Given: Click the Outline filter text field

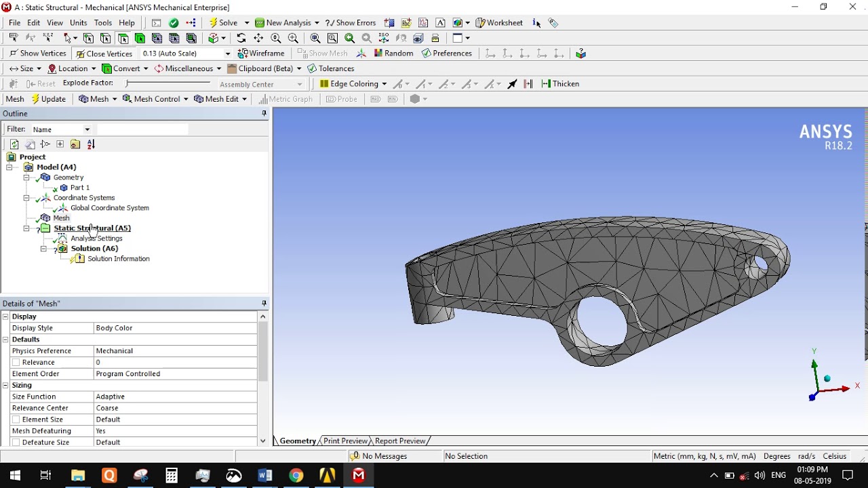Looking at the screenshot, I should click(142, 129).
